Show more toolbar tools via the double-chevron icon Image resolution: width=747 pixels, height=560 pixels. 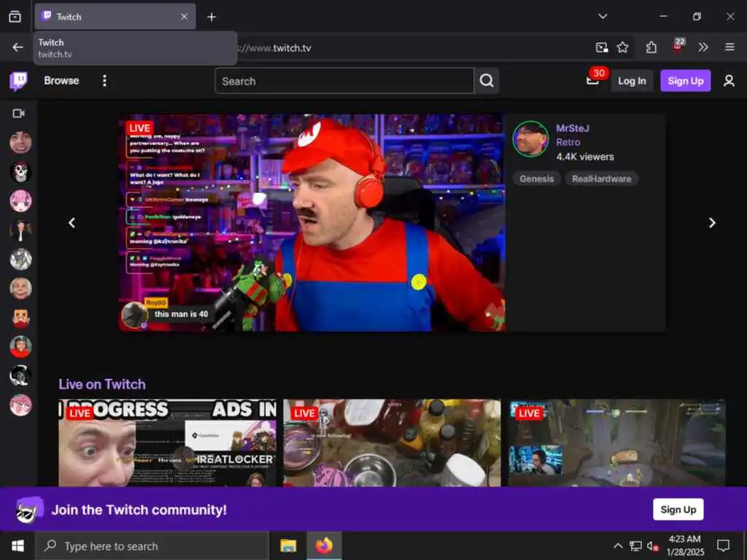pos(703,47)
